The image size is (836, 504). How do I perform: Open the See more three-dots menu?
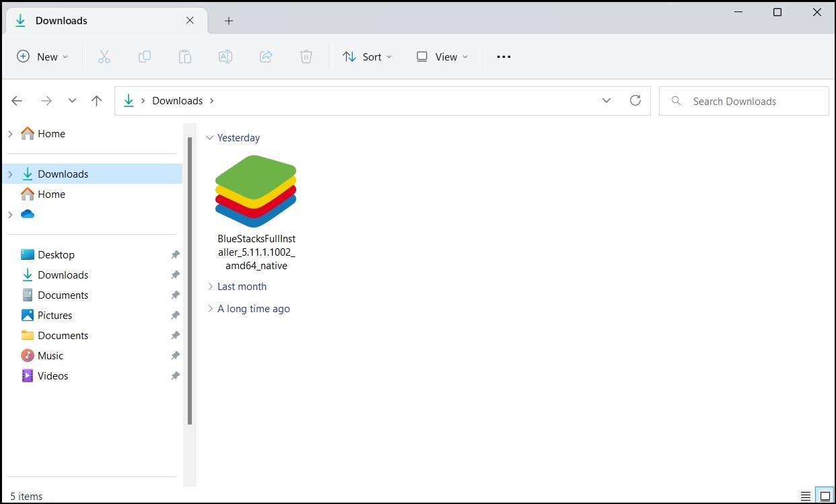[503, 57]
